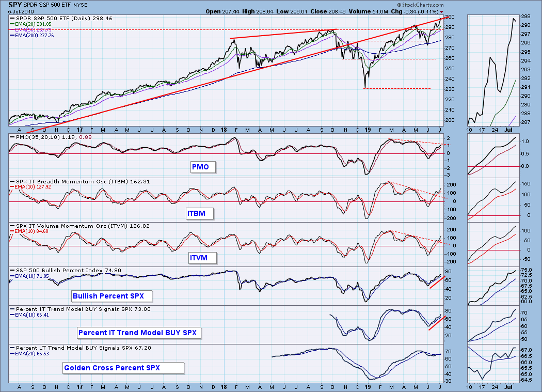Click the 287 label on the zoomed price axis
The width and height of the screenshot is (542, 392).
[525, 122]
